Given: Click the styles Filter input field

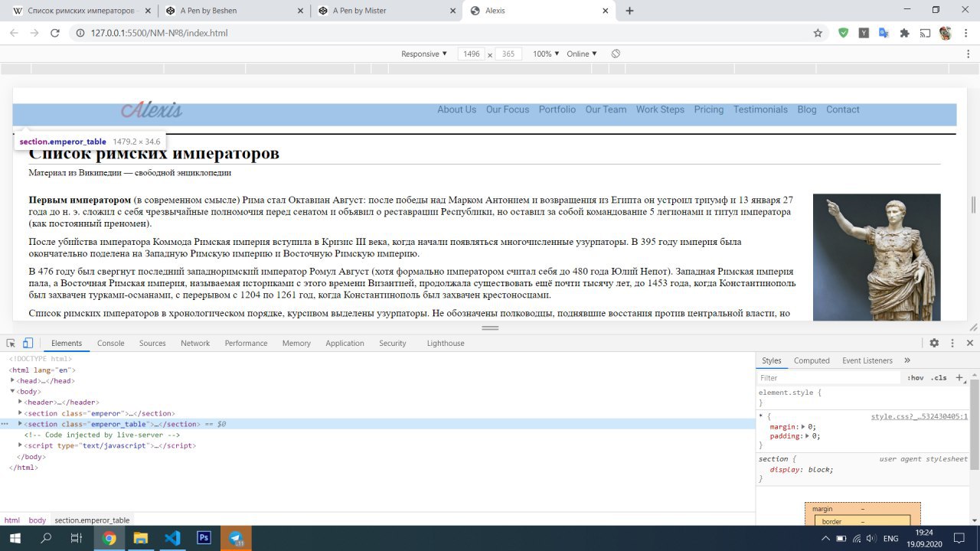Looking at the screenshot, I should [830, 377].
